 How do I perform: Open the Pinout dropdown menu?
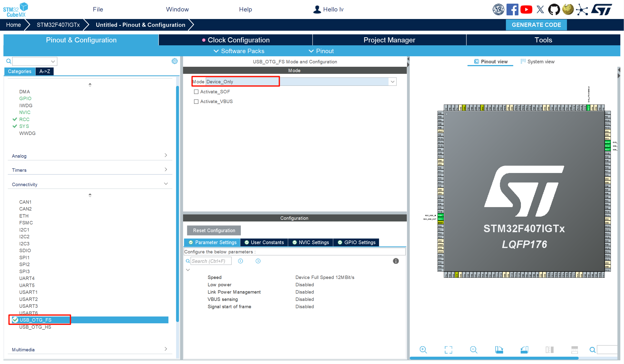321,51
